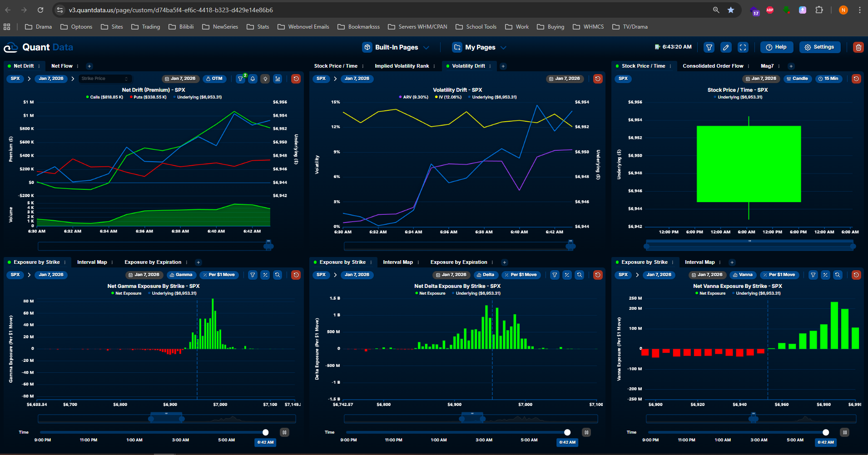Open the alert bell in Net Drift panel
Image resolution: width=868 pixels, height=455 pixels.
(x=253, y=79)
